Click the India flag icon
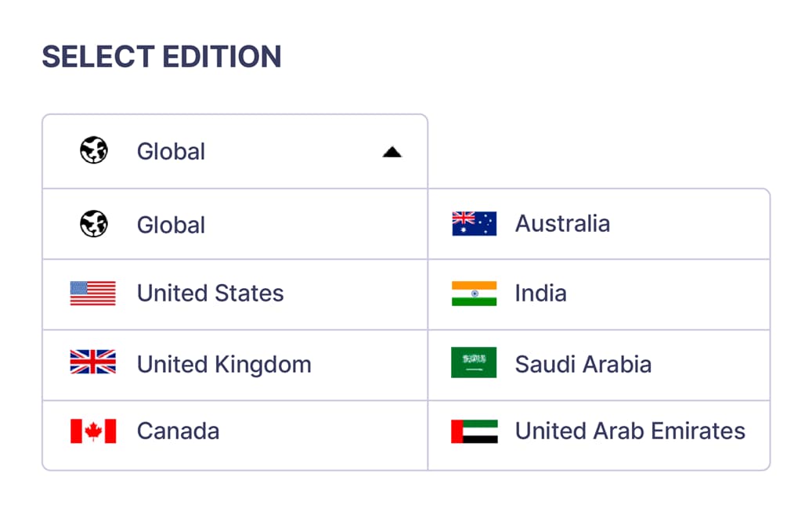This screenshot has width=812, height=512. [474, 294]
